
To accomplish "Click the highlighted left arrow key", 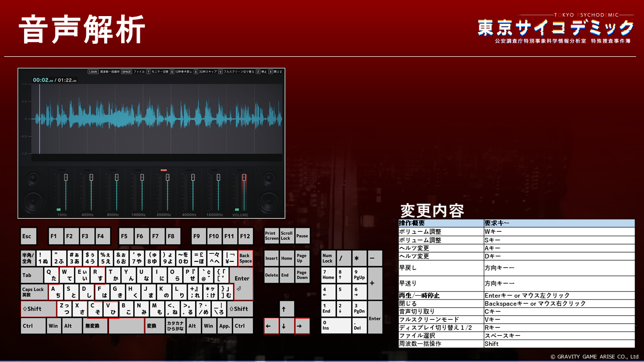I will click(271, 326).
